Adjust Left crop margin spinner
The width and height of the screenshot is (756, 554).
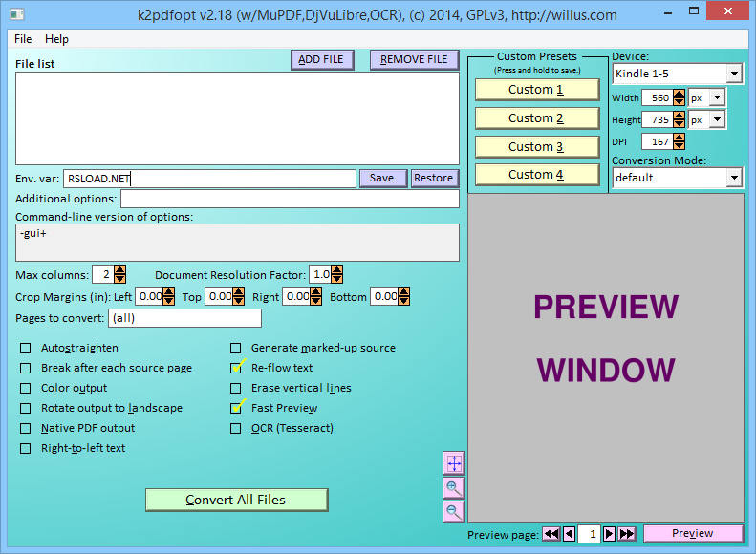coord(169,296)
